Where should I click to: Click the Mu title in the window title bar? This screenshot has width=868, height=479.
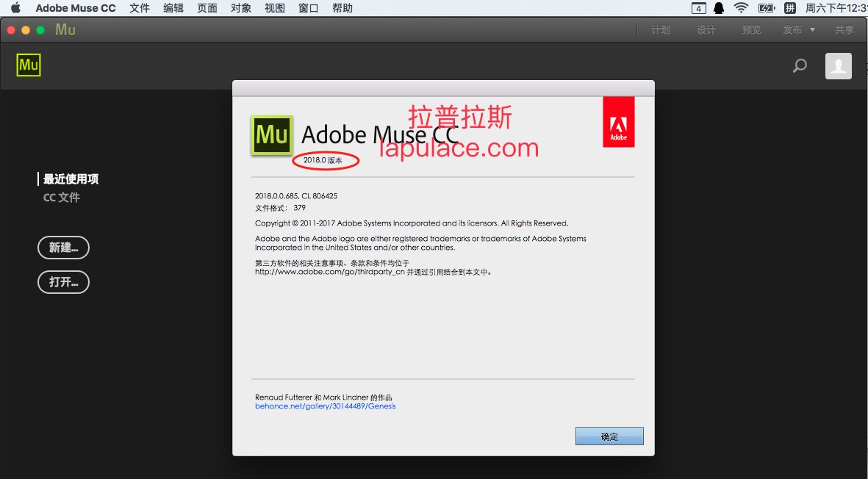click(65, 30)
